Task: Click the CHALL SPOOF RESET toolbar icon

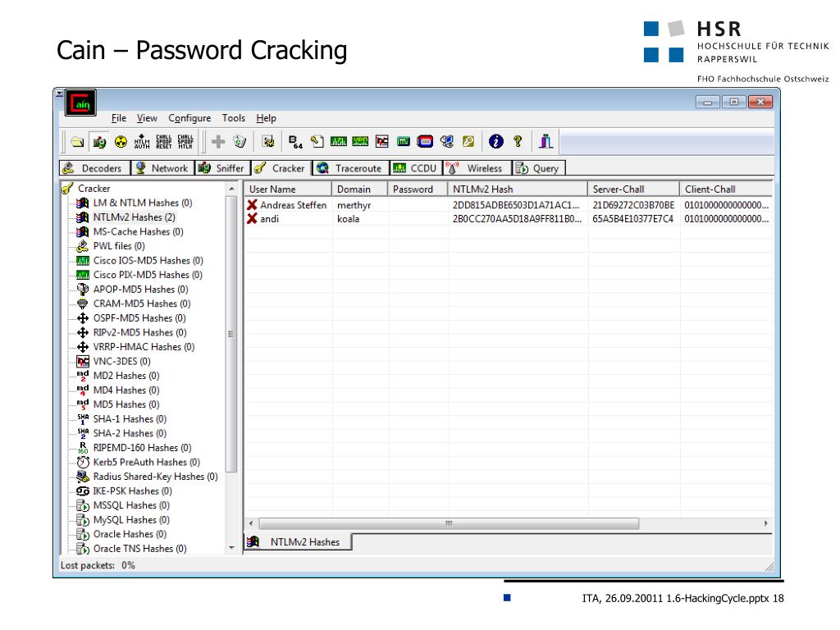Action: click(x=164, y=141)
